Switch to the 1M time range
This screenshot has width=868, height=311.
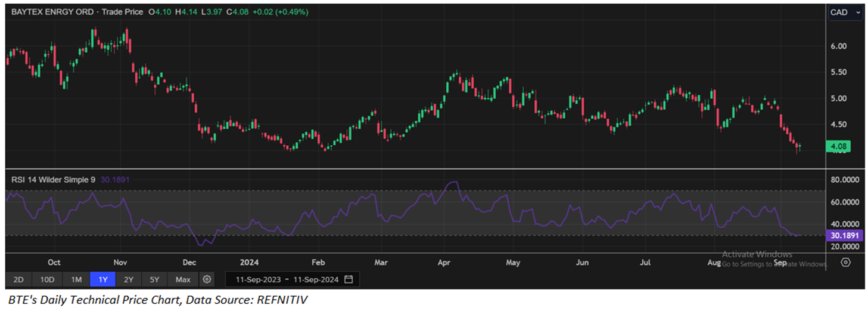coord(76,279)
